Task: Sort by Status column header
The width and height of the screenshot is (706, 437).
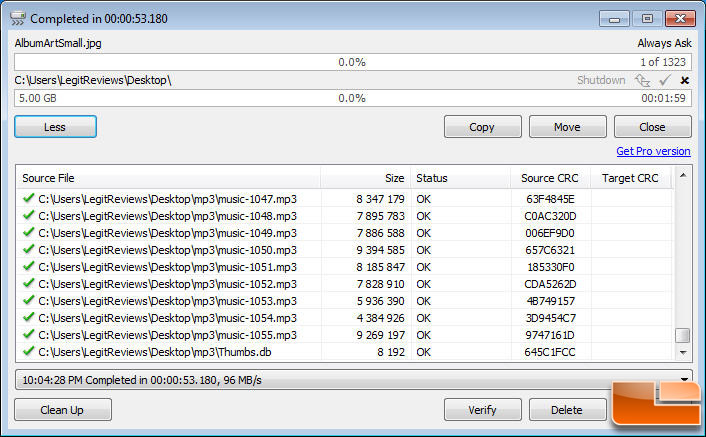Action: [461, 178]
